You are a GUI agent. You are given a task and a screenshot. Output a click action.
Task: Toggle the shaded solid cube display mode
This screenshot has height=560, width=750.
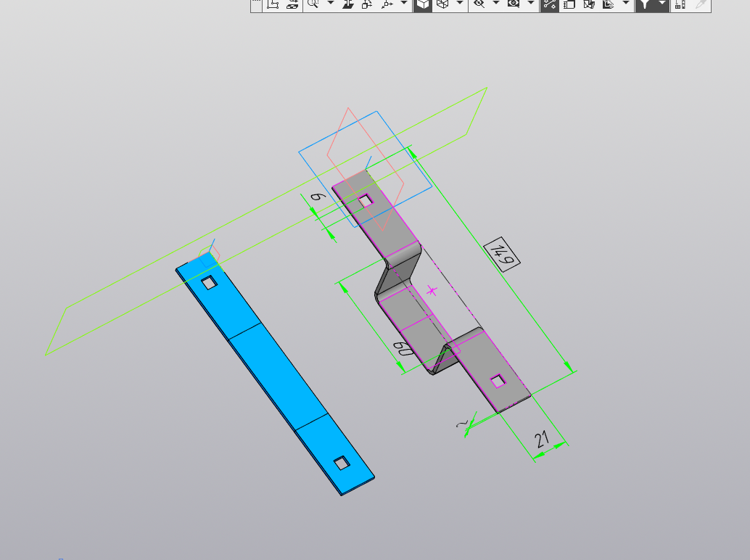[422, 4]
